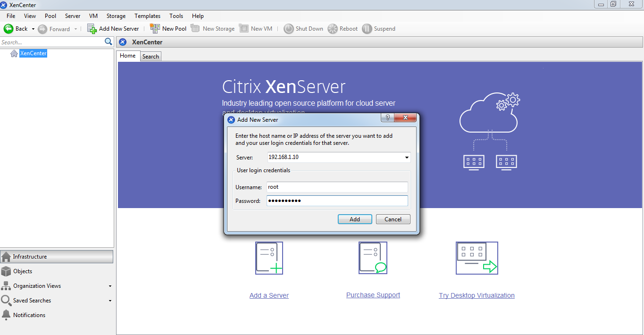
Task: Click the Reboot toolbar icon
Action: [x=333, y=29]
